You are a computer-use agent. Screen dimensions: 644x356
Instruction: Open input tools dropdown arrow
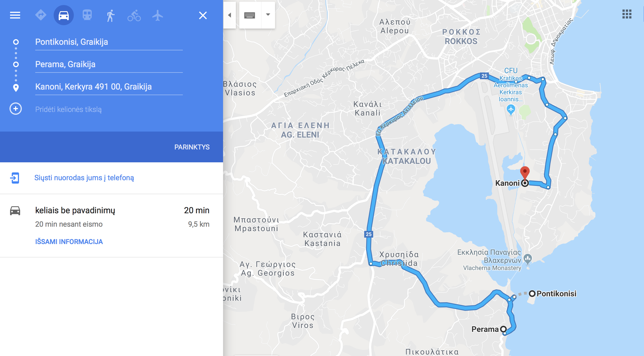click(x=268, y=15)
